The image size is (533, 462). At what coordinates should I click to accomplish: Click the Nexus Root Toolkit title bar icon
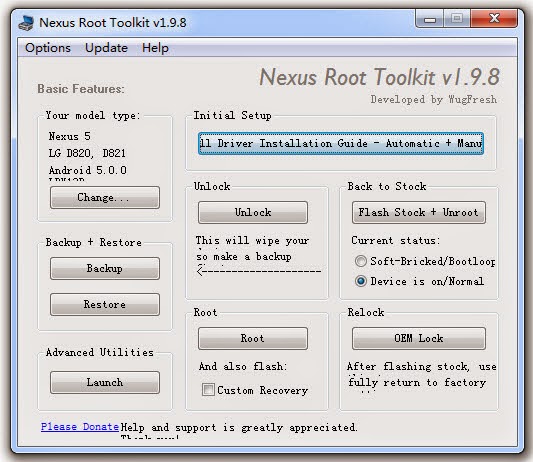pos(26,23)
